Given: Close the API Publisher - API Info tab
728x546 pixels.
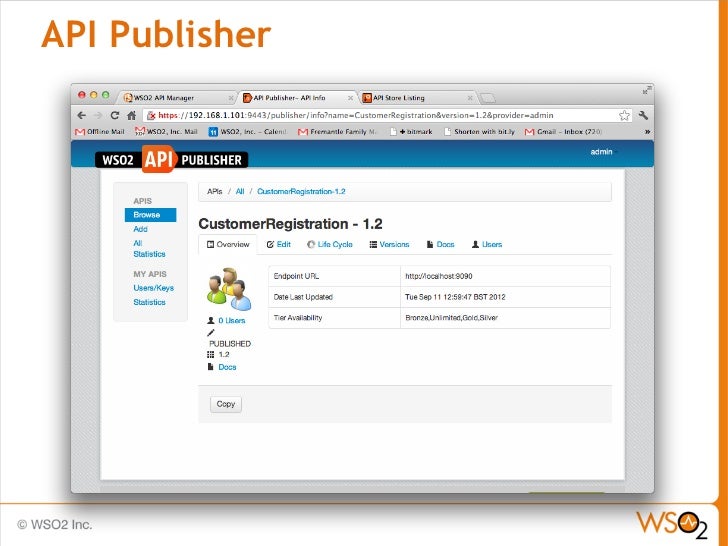Looking at the screenshot, I should coord(351,98).
